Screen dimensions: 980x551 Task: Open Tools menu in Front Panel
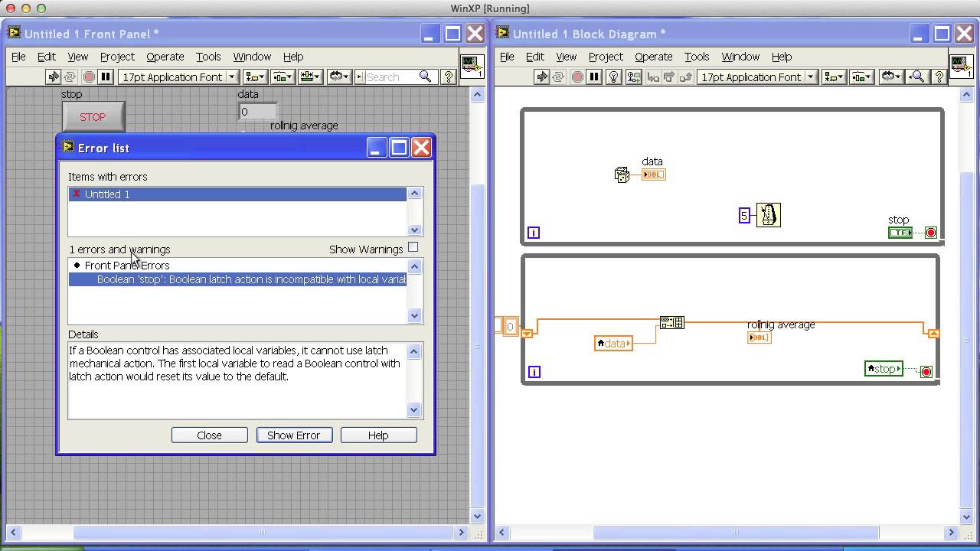pyautogui.click(x=208, y=57)
